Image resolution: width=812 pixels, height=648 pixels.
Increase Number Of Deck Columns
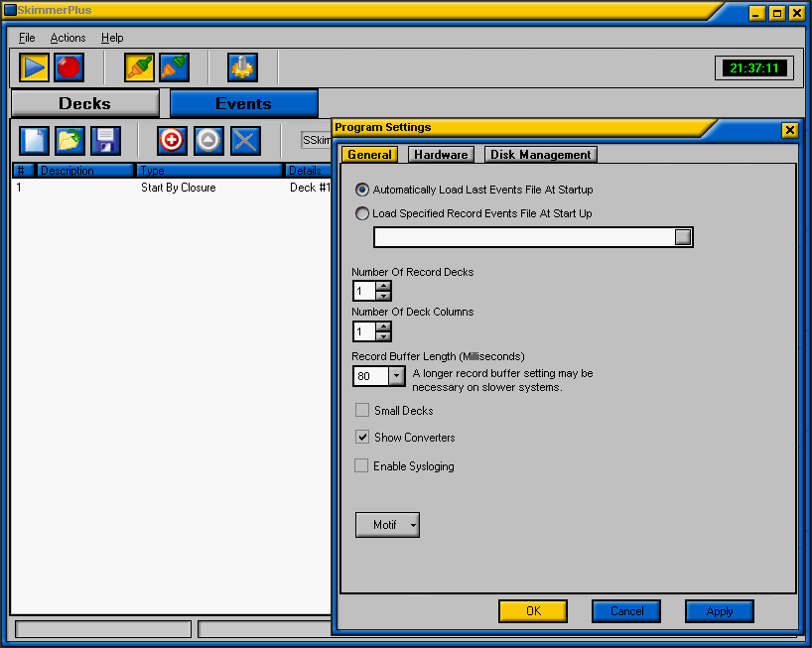(383, 326)
